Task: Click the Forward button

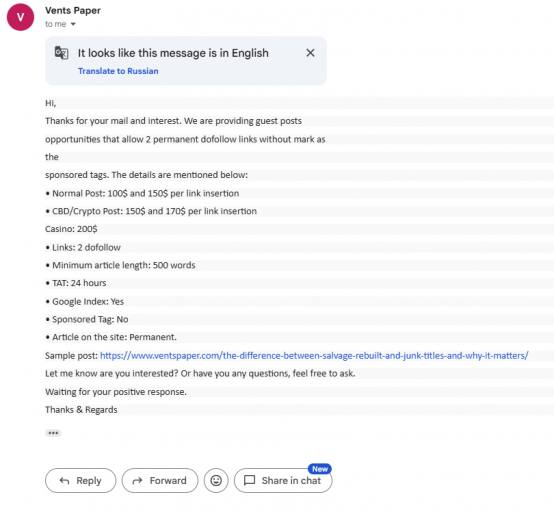Action: point(160,481)
